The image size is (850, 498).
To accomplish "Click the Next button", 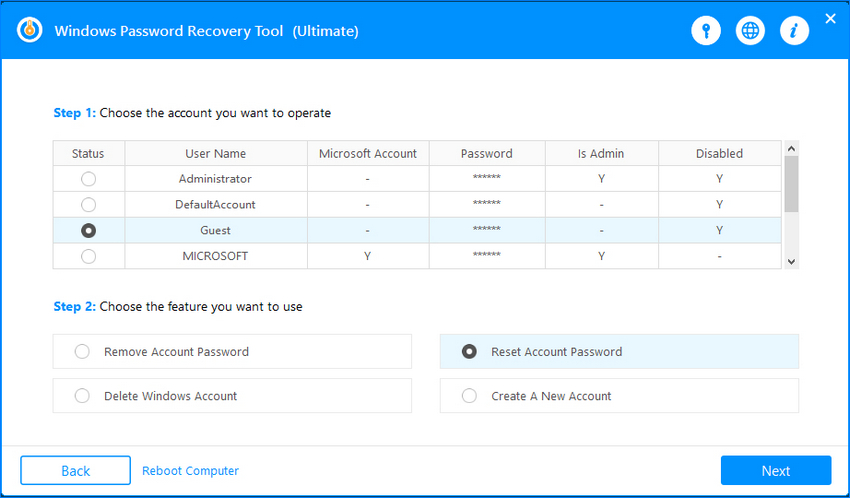I will (776, 470).
